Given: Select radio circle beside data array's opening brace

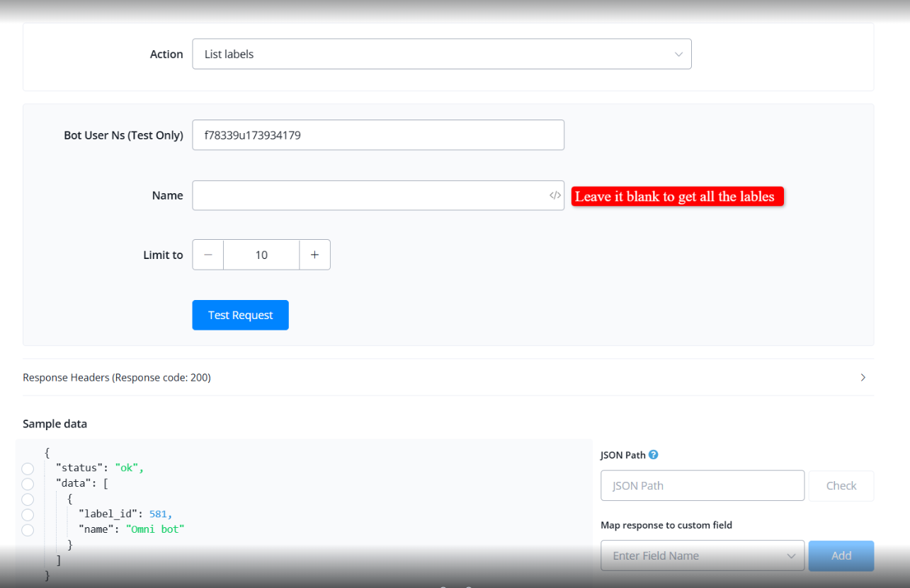Looking at the screenshot, I should [x=28, y=500].
